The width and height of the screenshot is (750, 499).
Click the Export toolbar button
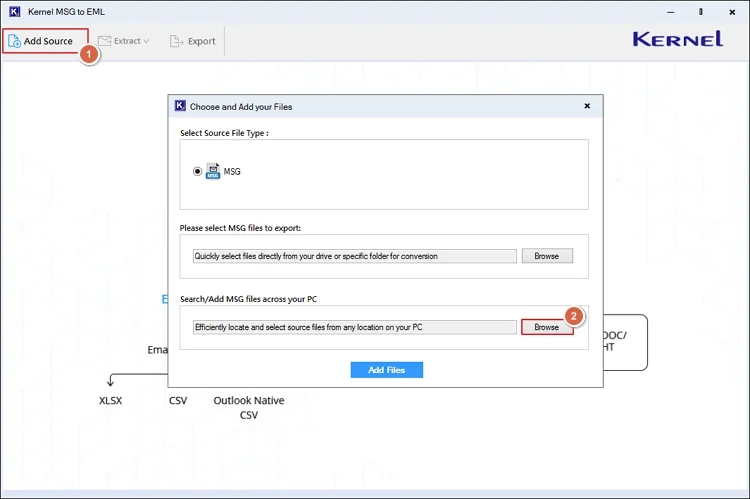point(193,41)
